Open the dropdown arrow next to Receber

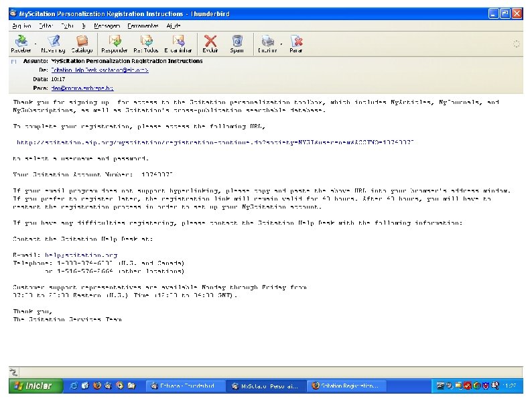point(36,44)
